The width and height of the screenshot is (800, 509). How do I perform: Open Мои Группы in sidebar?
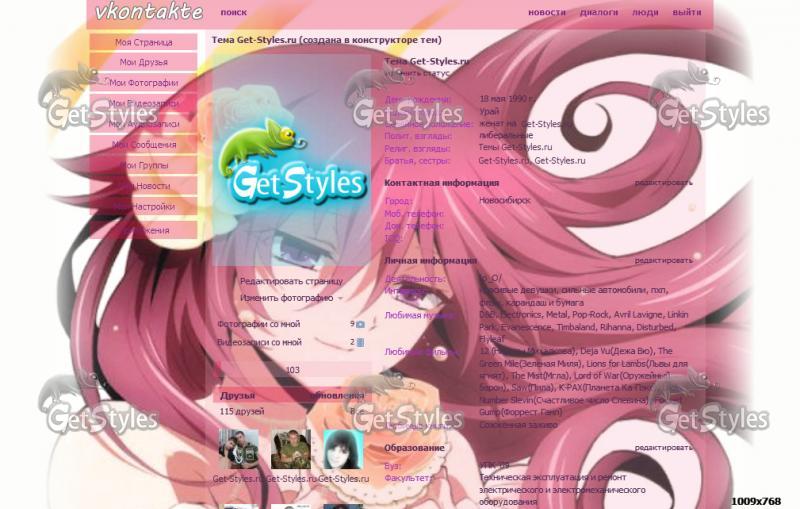point(144,166)
